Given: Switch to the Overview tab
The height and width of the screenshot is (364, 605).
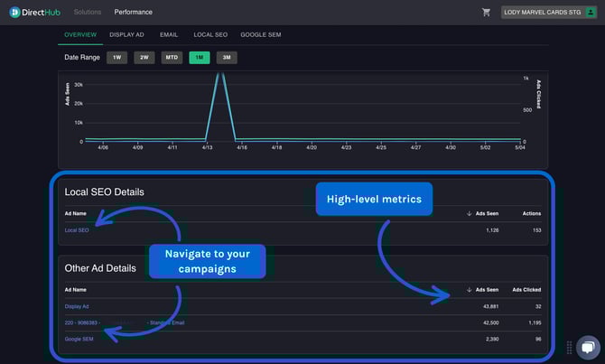Looking at the screenshot, I should 80,34.
